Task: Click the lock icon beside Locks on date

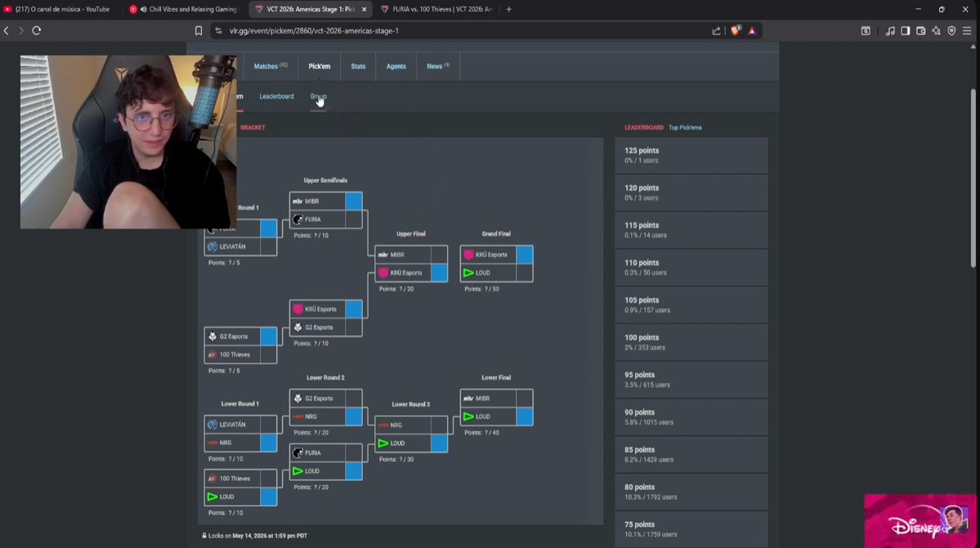Action: coord(204,536)
